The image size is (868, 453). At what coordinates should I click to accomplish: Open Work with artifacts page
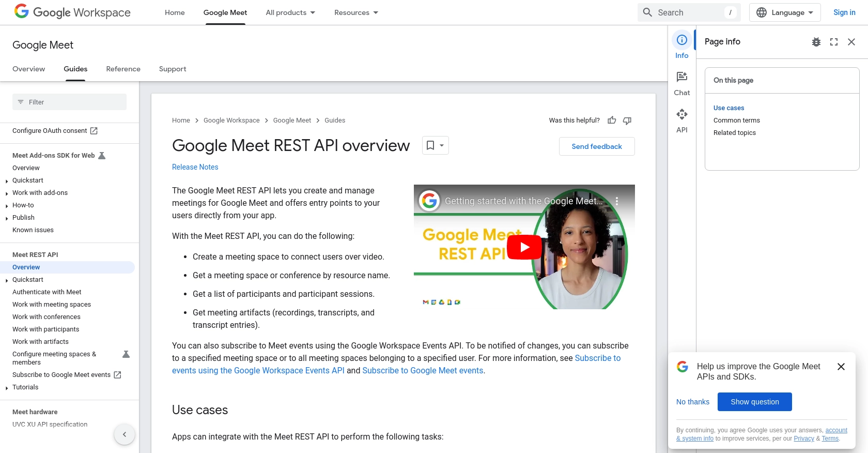point(40,342)
